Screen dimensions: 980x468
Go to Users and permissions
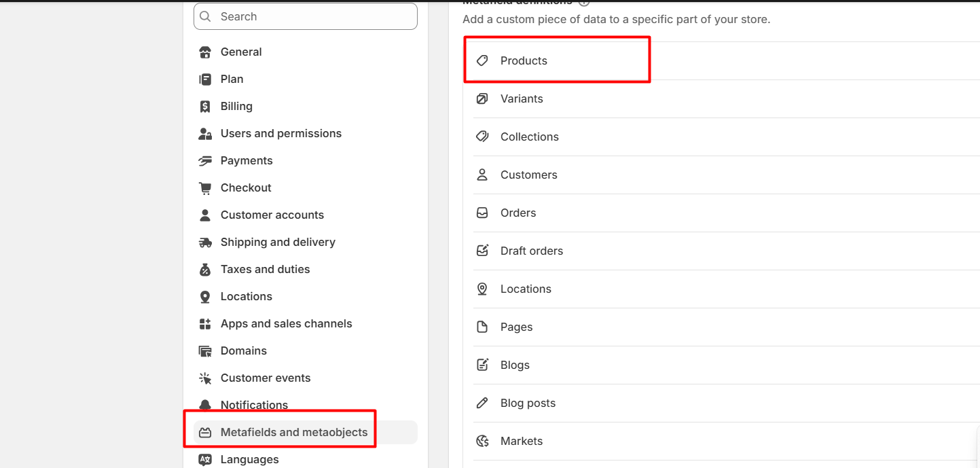click(x=280, y=134)
